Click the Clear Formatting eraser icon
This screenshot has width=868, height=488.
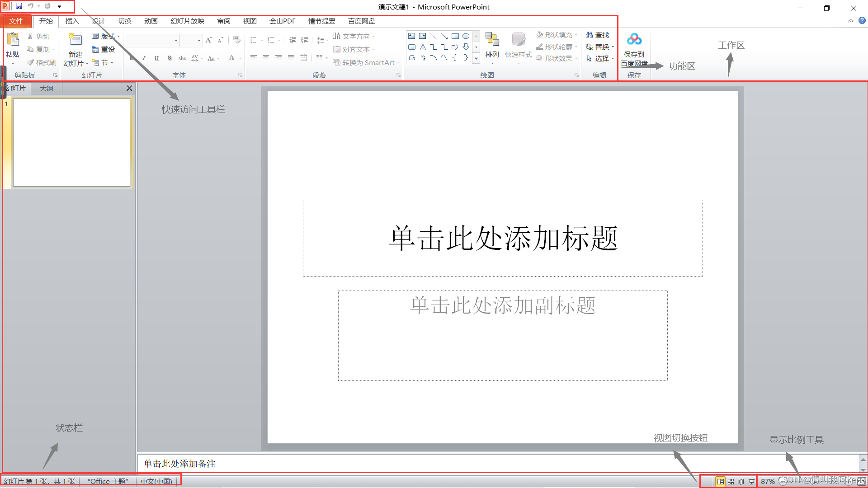point(237,40)
